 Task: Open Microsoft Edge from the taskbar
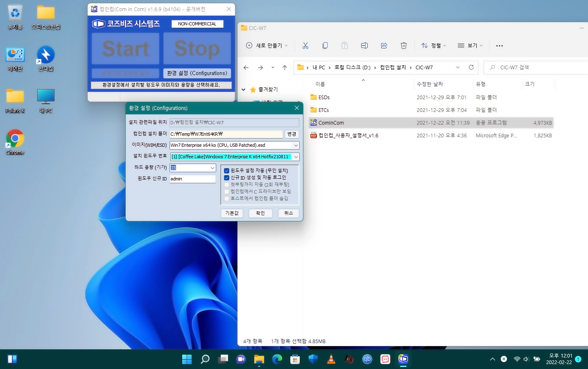277,359
